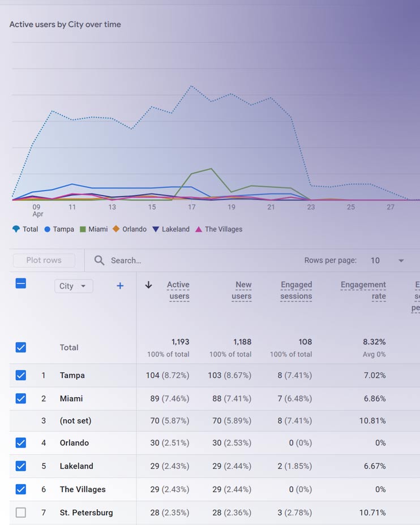Uncheck The Villages row checkbox
This screenshot has height=525, width=420.
click(21, 489)
